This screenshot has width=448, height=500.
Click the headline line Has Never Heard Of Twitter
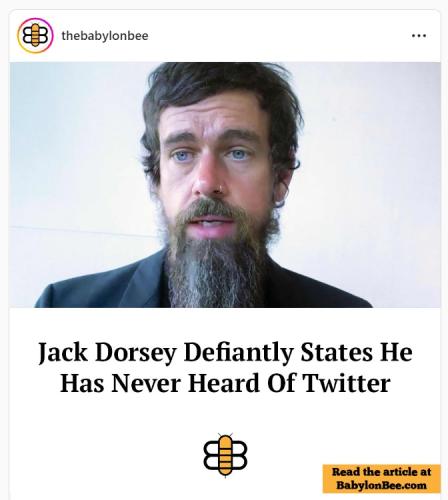click(225, 383)
